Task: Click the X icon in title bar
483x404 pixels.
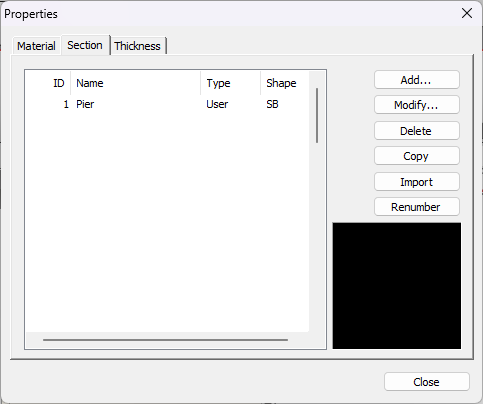Action: [x=467, y=13]
